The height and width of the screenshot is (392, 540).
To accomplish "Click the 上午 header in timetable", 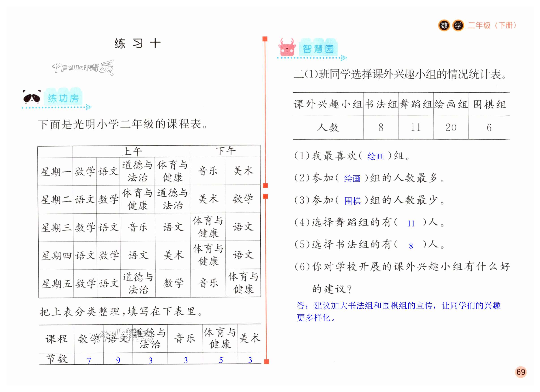I will [x=132, y=151].
